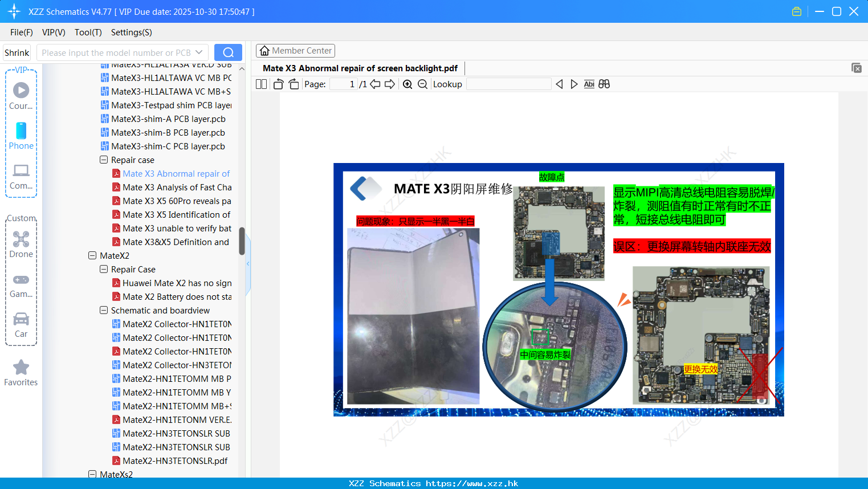Click the binoculars search icon

coord(604,84)
